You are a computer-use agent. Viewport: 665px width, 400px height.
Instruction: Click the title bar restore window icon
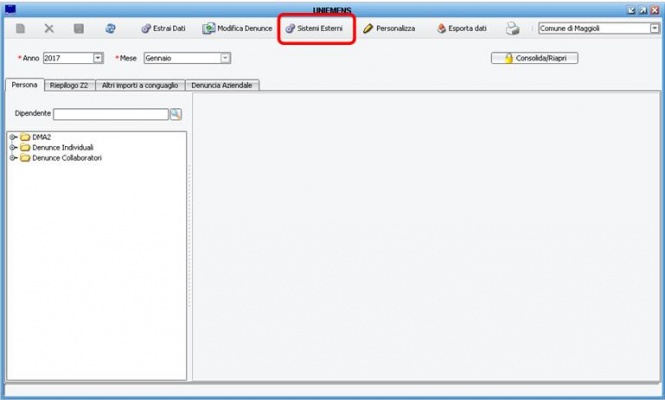click(643, 10)
